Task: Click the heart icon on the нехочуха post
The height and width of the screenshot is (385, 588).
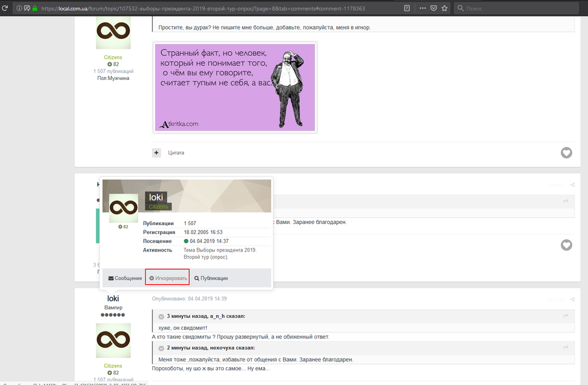Action: tap(566, 245)
